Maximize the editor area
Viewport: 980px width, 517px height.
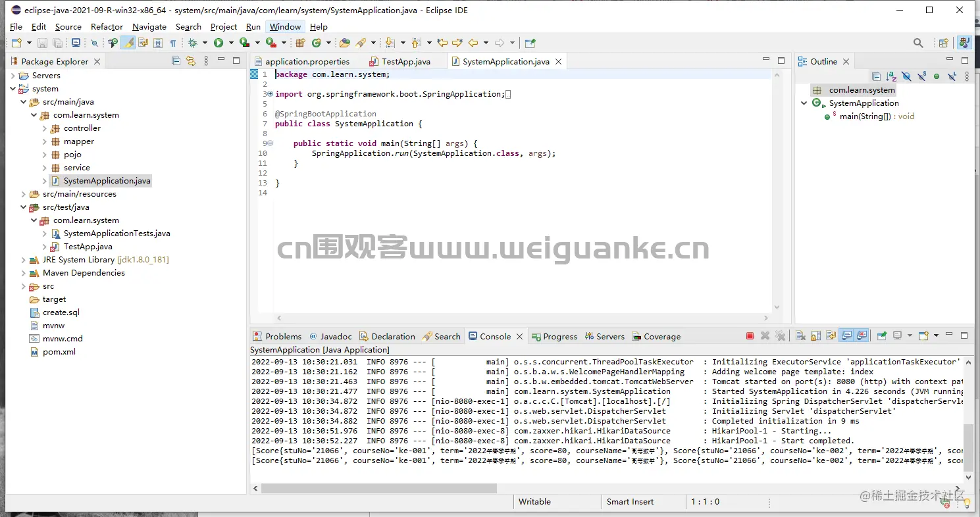(781, 61)
